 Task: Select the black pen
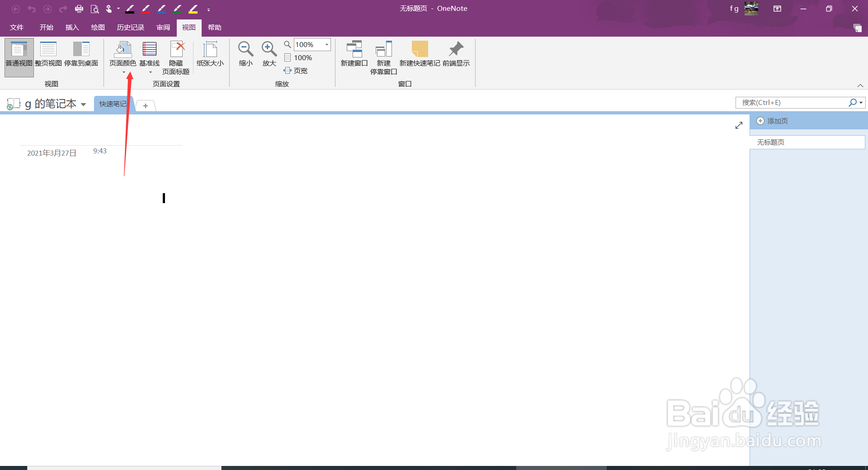point(130,9)
